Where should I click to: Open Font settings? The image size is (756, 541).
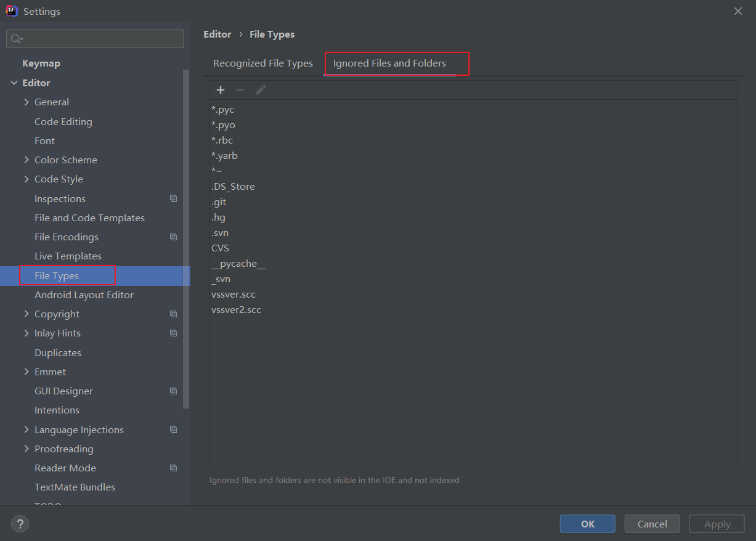tap(44, 140)
